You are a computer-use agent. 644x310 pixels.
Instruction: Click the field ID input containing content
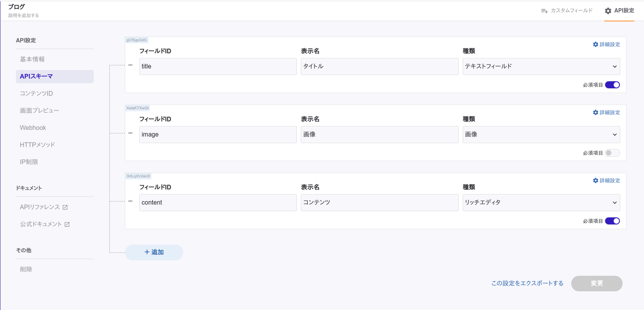[x=218, y=203]
